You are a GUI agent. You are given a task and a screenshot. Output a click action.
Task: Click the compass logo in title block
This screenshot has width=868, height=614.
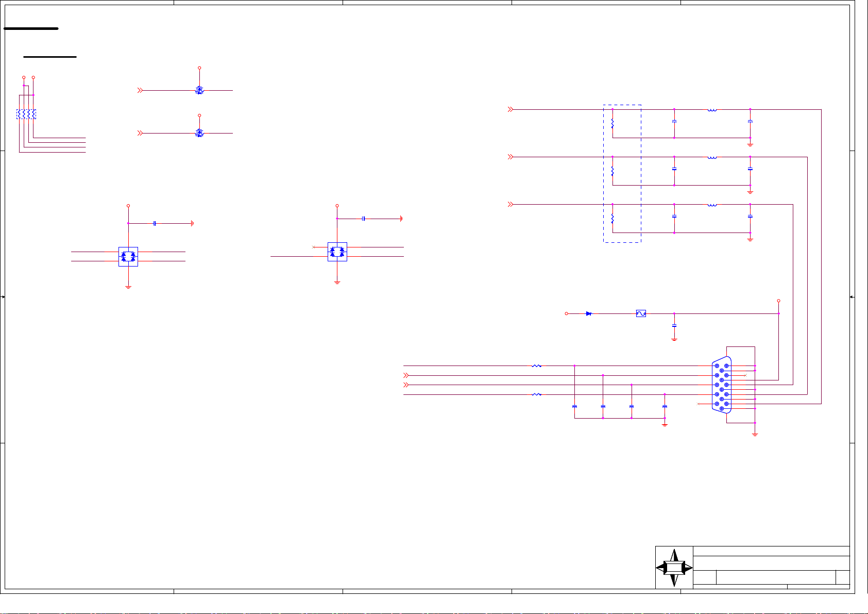point(674,568)
